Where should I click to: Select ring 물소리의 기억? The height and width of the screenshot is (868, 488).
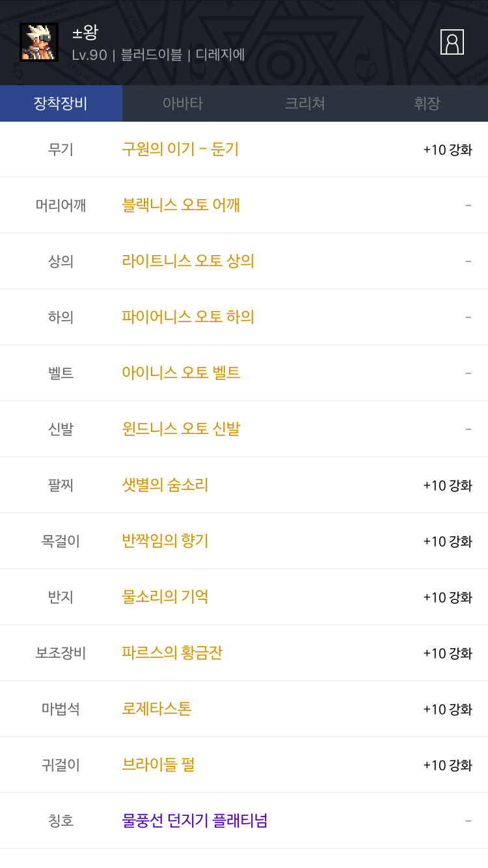click(165, 597)
